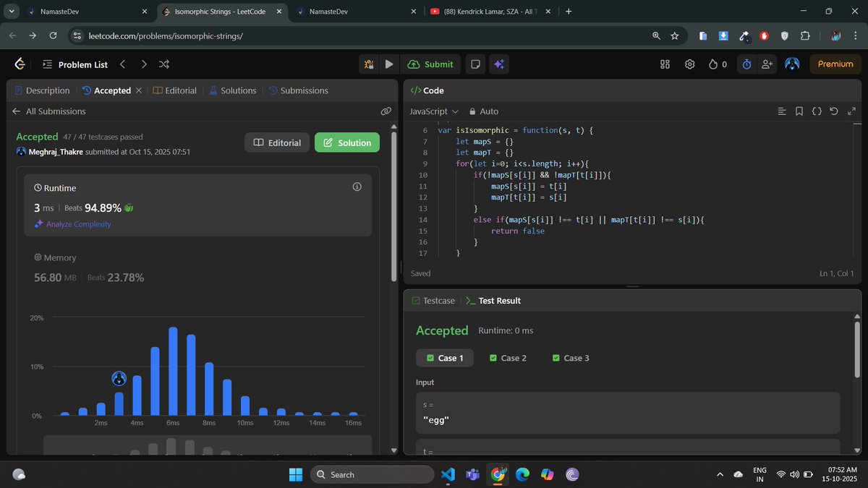
Task: Open VS Code from the taskbar
Action: point(447,474)
